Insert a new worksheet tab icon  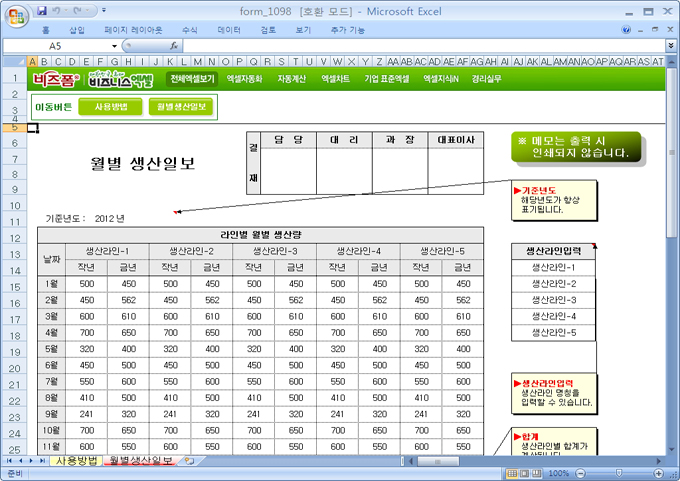(x=189, y=461)
